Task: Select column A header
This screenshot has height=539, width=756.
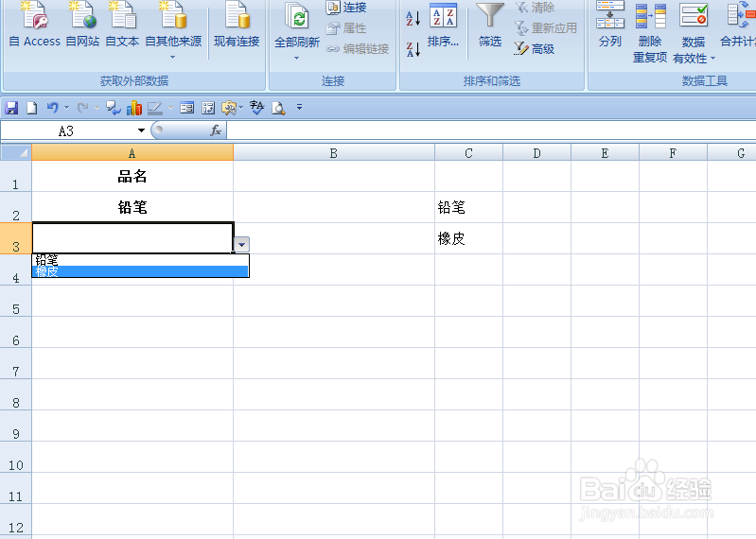Action: [x=132, y=152]
